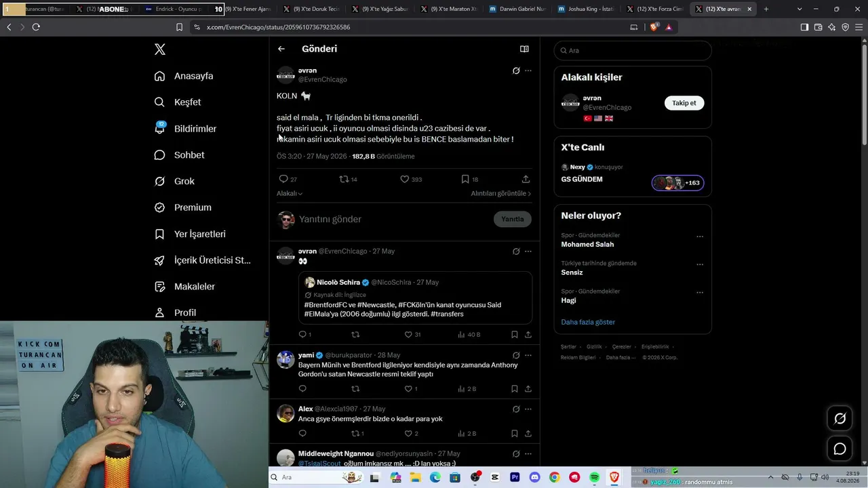The width and height of the screenshot is (868, 488).
Task: Open floating chat messages button
Action: click(840, 449)
